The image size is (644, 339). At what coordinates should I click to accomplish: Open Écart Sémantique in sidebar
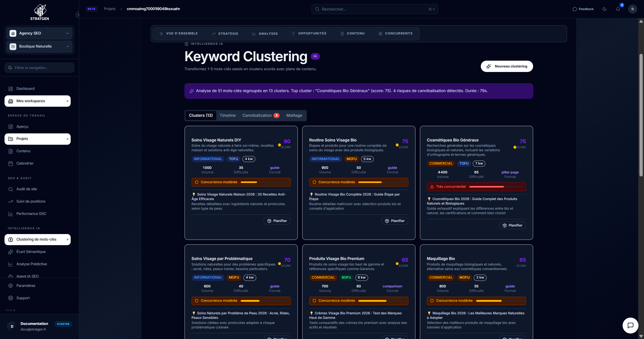[31, 252]
